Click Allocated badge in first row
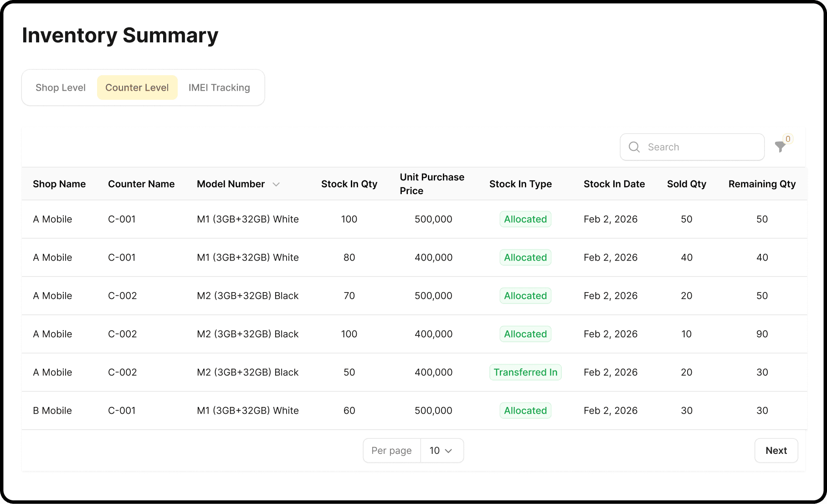This screenshot has width=827, height=504. coord(525,219)
